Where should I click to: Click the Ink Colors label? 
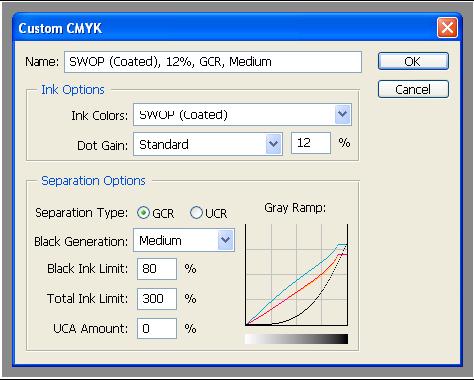coord(99,116)
